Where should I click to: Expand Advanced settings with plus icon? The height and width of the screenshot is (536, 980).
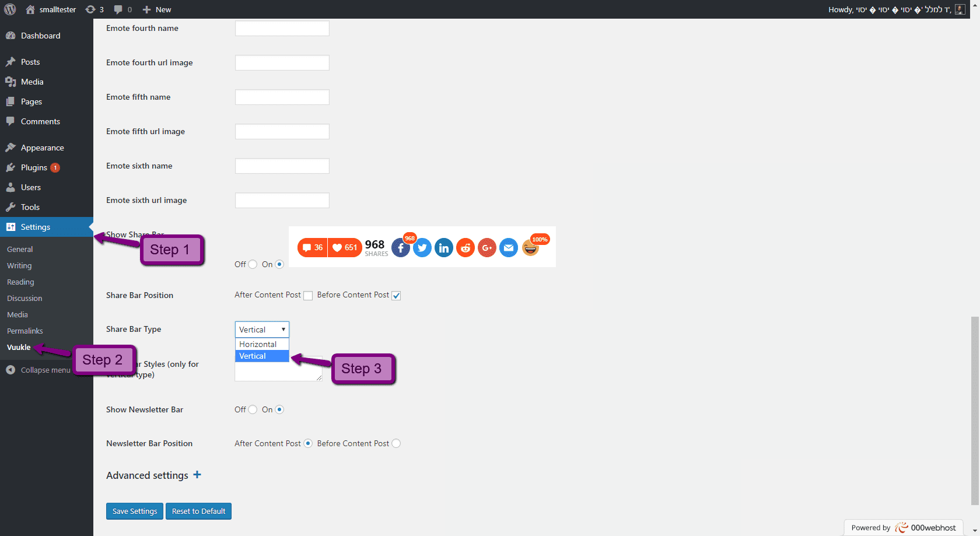(197, 475)
